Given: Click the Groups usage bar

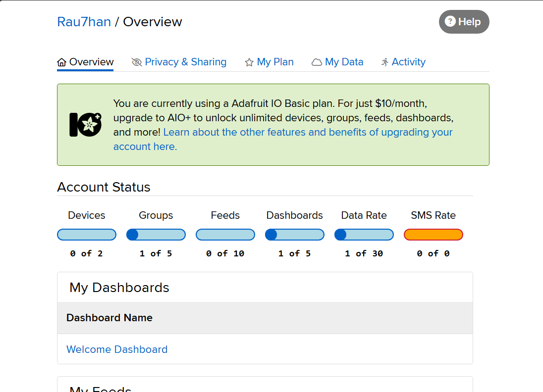Looking at the screenshot, I should pos(156,235).
